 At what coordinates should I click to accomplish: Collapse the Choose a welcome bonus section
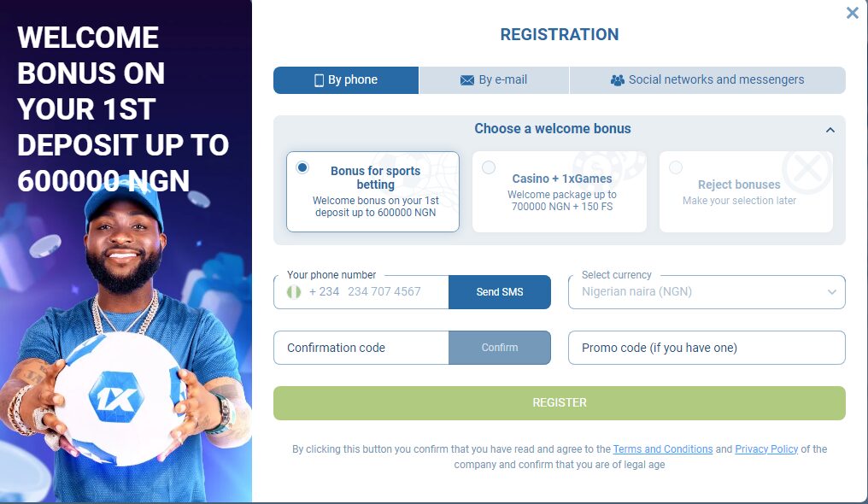point(830,130)
